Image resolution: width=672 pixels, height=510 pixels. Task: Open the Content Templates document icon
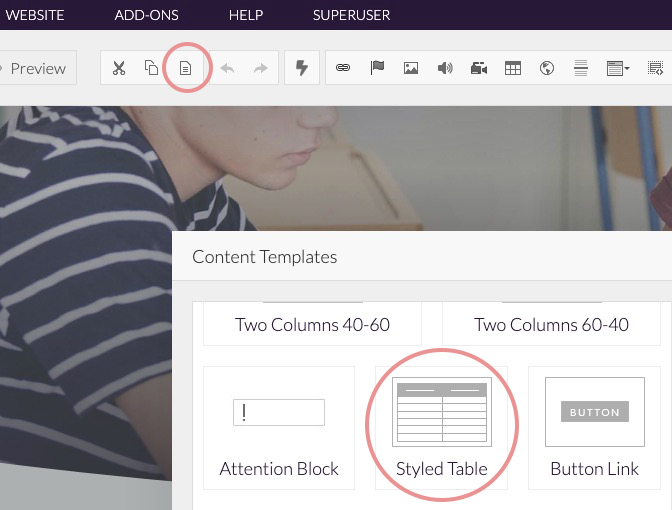[x=185, y=68]
